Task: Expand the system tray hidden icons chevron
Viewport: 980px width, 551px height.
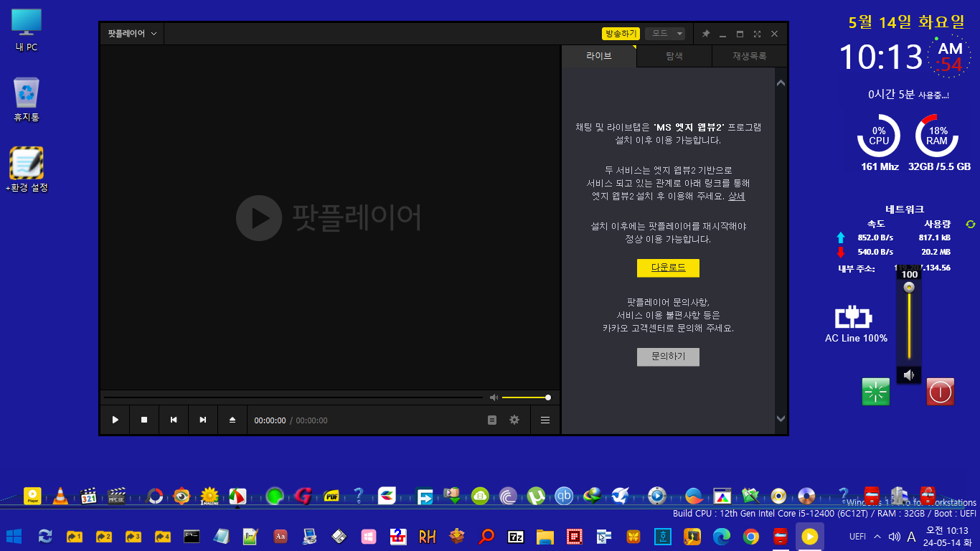Action: 877,536
